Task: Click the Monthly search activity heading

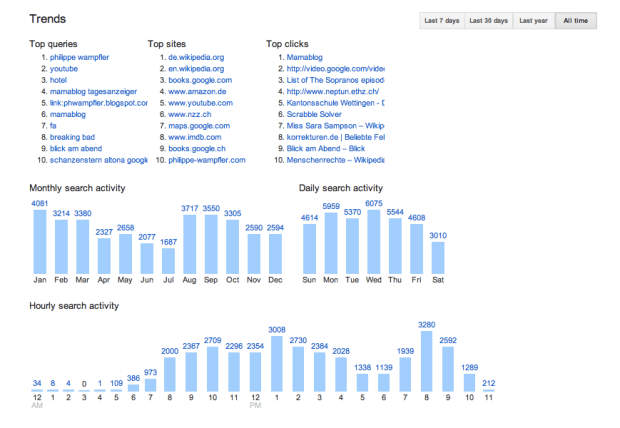Action: (77, 188)
